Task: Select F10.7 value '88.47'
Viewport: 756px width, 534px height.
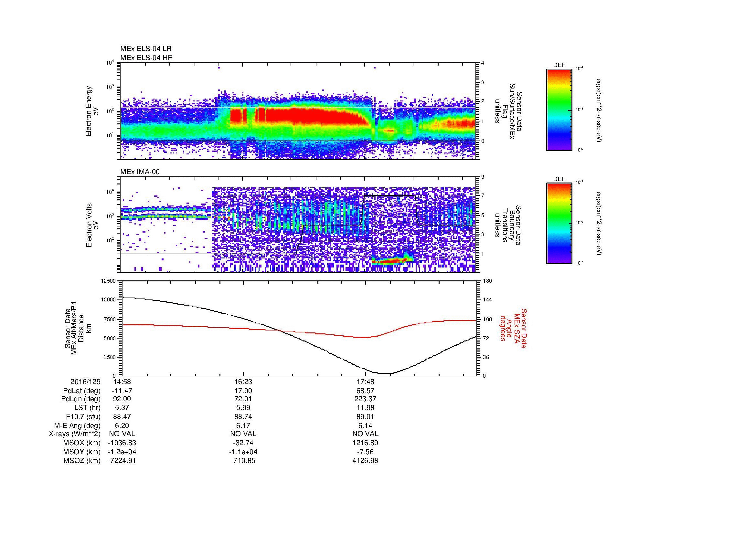Action: click(122, 416)
